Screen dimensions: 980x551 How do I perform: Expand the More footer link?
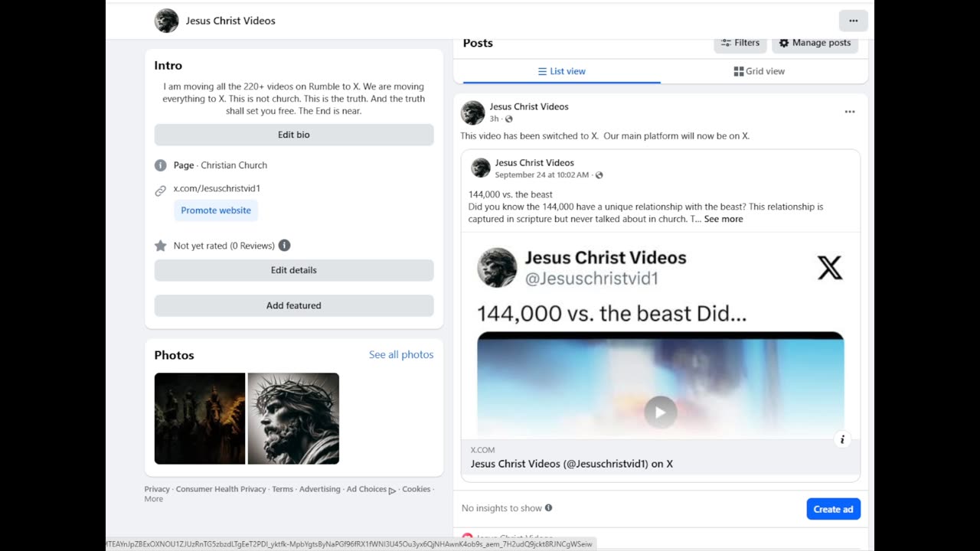tap(154, 499)
